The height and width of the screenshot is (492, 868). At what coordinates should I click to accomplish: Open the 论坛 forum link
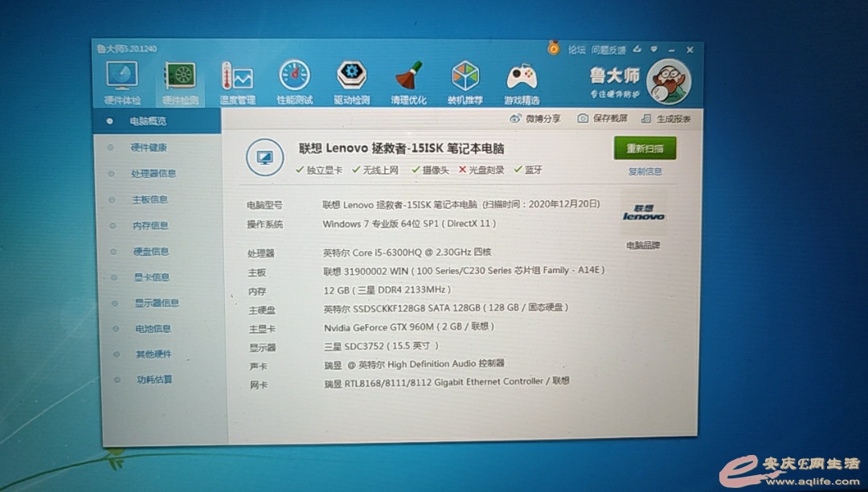coord(576,50)
